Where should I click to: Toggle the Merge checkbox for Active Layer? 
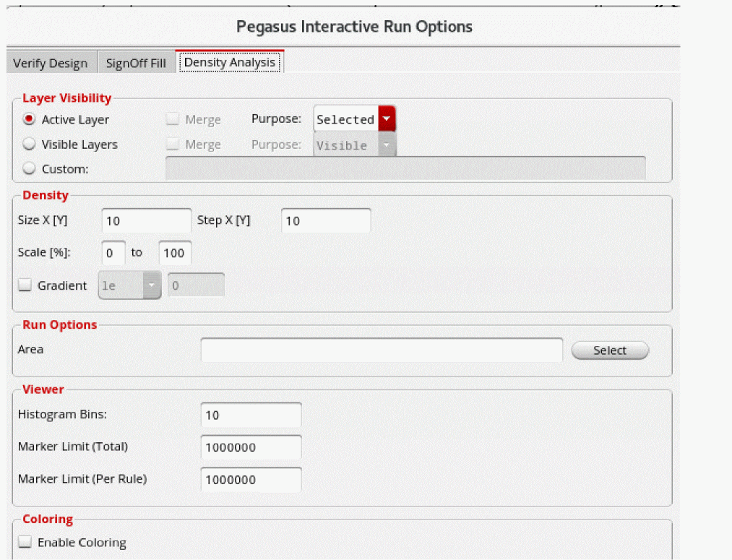coord(173,119)
